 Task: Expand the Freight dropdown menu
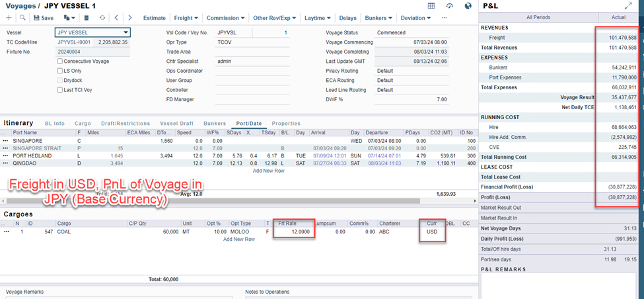pyautogui.click(x=188, y=18)
